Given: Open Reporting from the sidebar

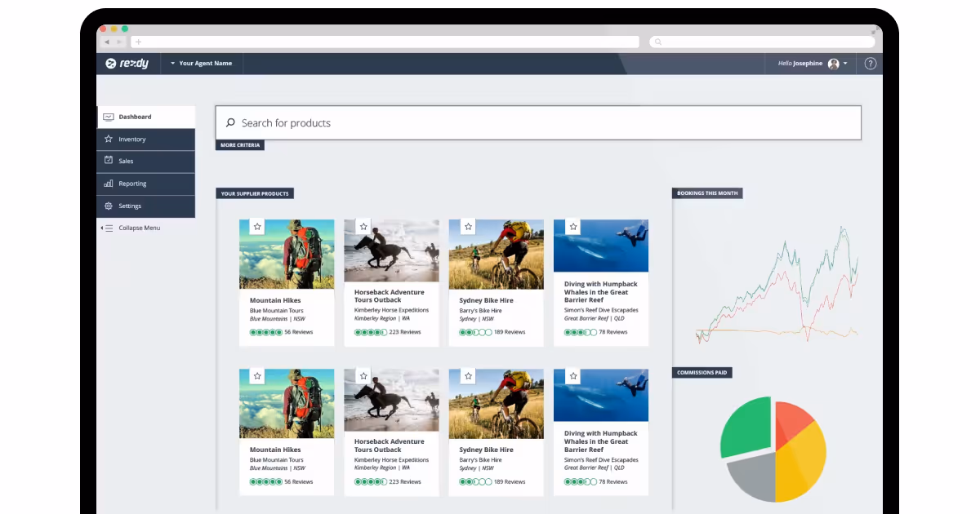Looking at the screenshot, I should (146, 184).
